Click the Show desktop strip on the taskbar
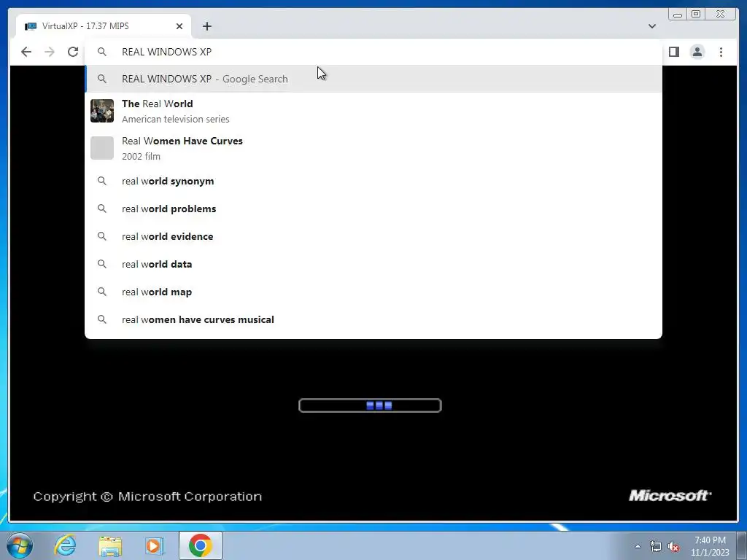 [742, 545]
